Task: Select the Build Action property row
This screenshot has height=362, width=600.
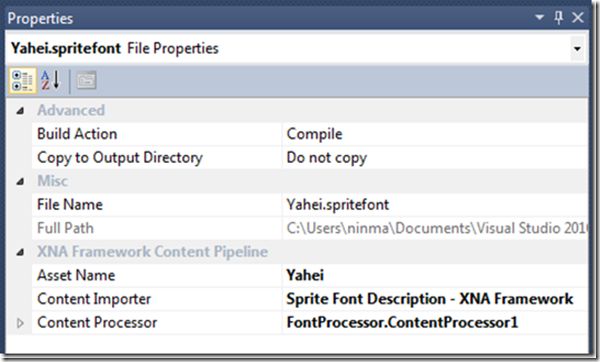Action: [310, 134]
